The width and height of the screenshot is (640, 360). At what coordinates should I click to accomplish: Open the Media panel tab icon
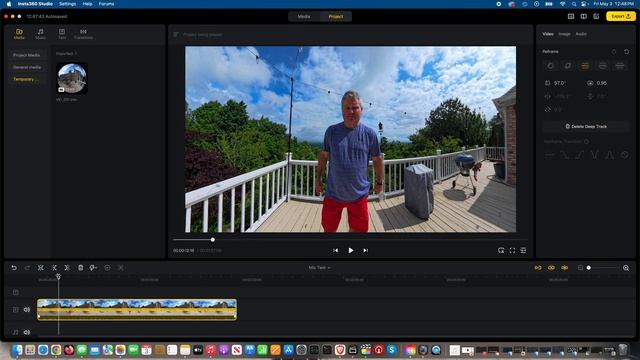[19, 33]
